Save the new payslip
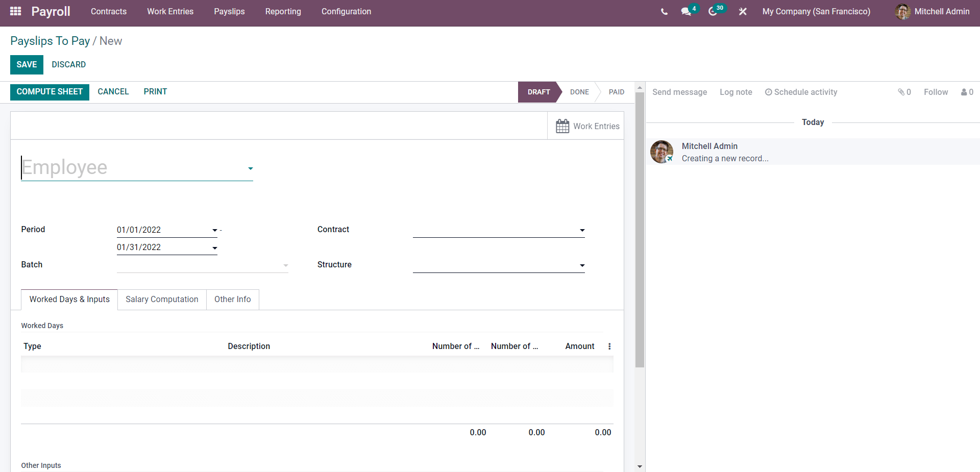Screen dimensions: 980x472 (27, 65)
